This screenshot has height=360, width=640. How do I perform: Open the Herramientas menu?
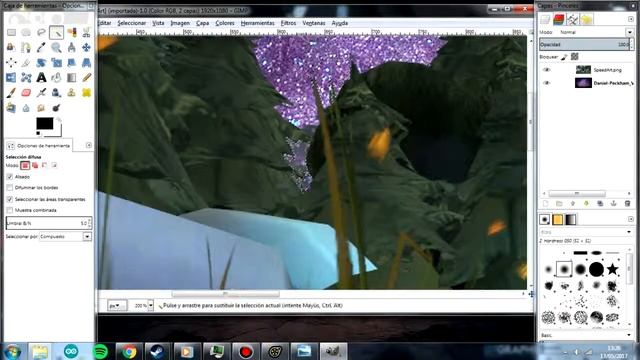coord(258,23)
